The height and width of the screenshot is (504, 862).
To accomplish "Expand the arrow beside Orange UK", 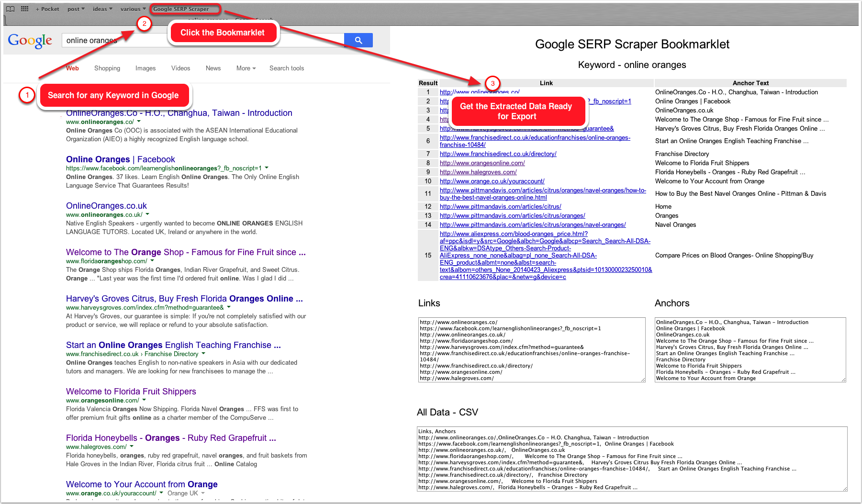I will (203, 493).
